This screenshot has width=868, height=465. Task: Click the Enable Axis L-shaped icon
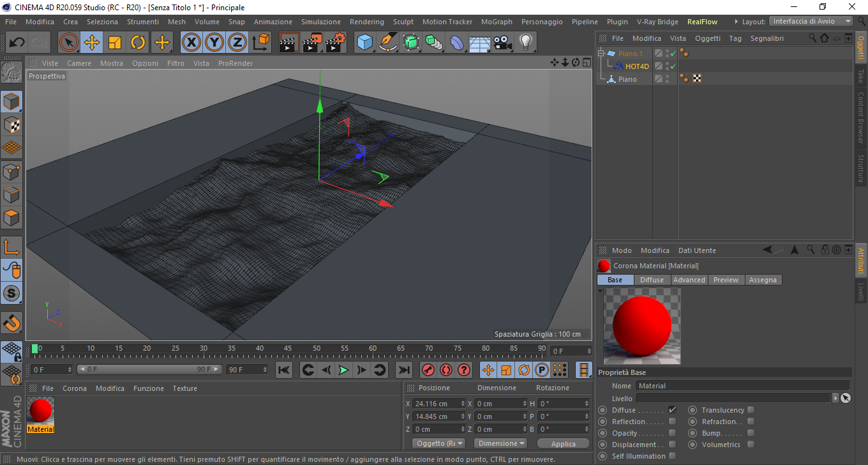[11, 247]
